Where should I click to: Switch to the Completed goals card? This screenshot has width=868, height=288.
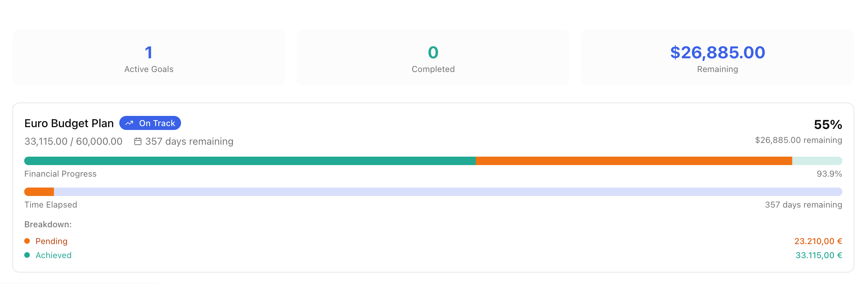tap(433, 57)
